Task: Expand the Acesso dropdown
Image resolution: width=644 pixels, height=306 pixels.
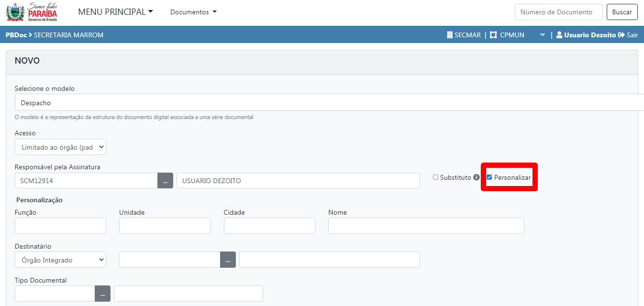Action: (x=60, y=147)
